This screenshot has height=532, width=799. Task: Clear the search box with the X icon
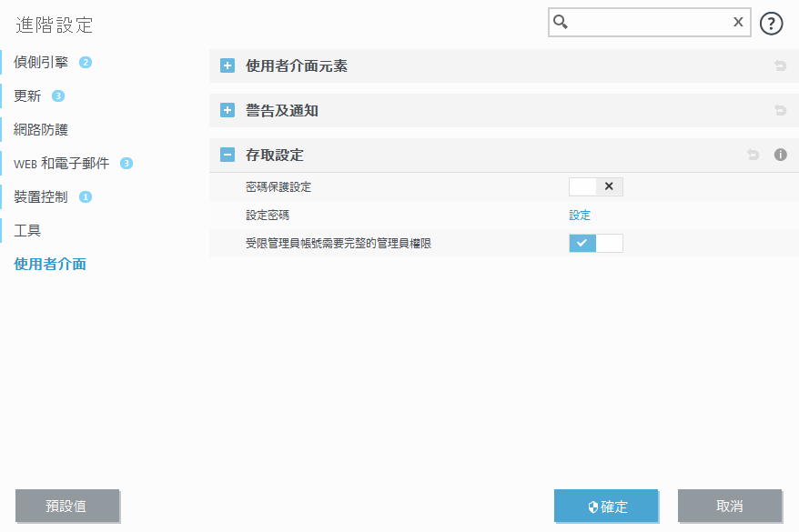[x=738, y=22]
